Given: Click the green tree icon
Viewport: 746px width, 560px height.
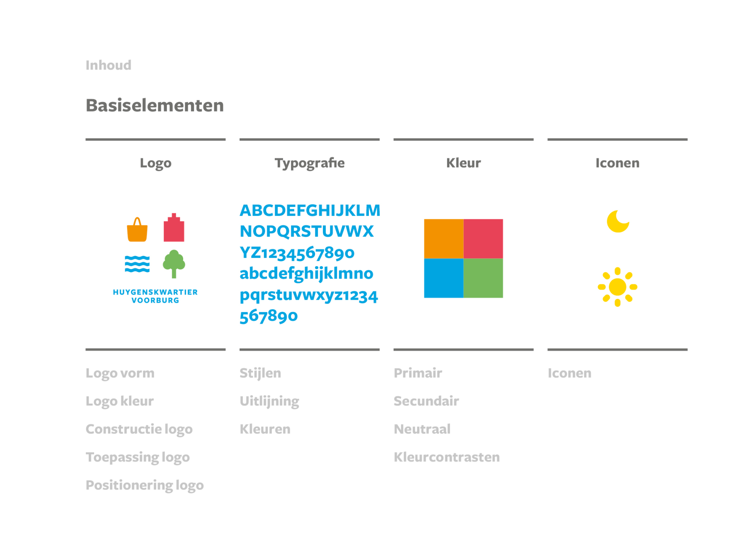Looking at the screenshot, I should coord(174,263).
